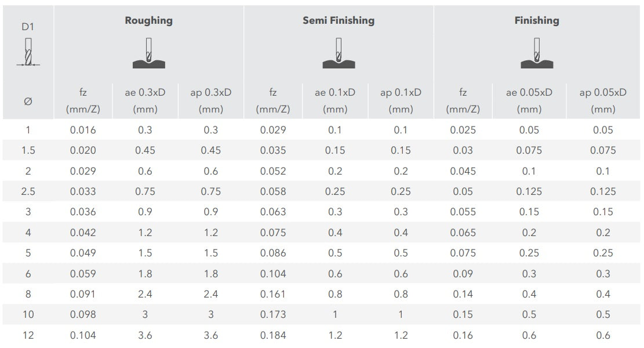Select the Semi Finishing section heading

339,21
